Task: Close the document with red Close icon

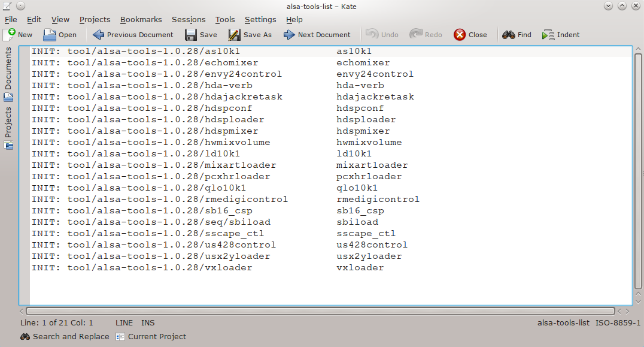Action: pos(460,35)
